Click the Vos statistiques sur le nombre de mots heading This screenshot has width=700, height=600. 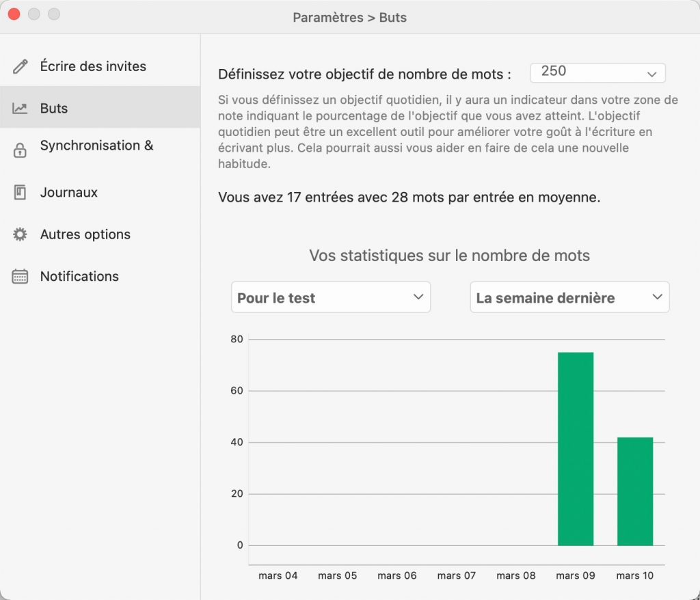[450, 256]
